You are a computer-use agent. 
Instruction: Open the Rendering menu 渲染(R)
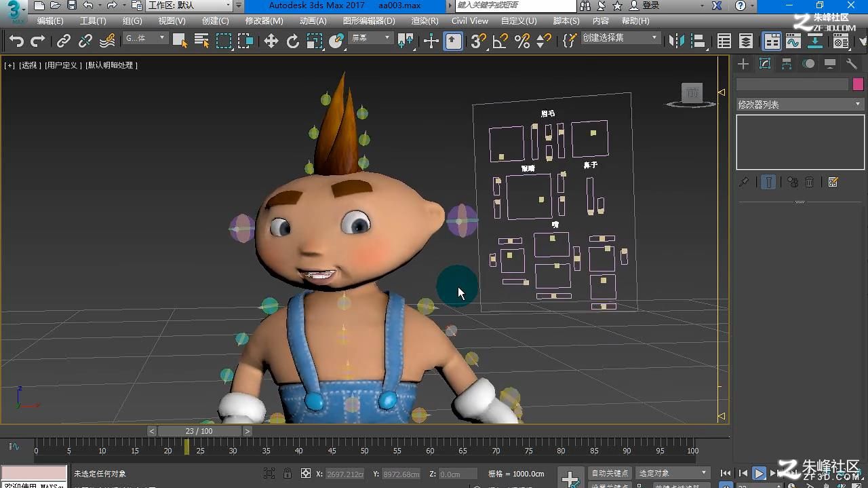tap(425, 21)
